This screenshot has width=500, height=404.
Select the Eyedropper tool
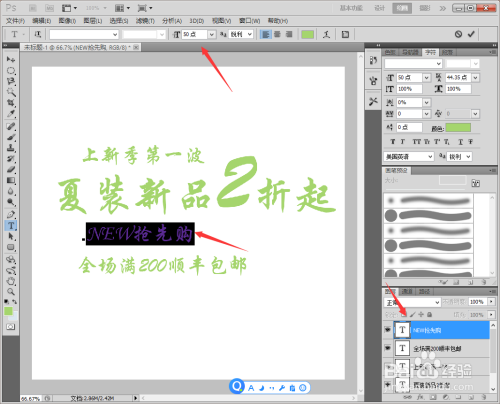coord(11,114)
